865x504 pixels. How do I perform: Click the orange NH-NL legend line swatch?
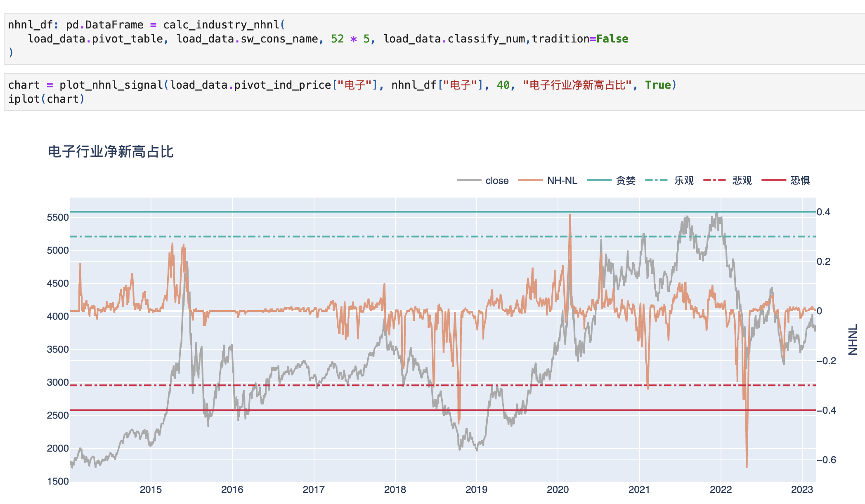point(530,180)
